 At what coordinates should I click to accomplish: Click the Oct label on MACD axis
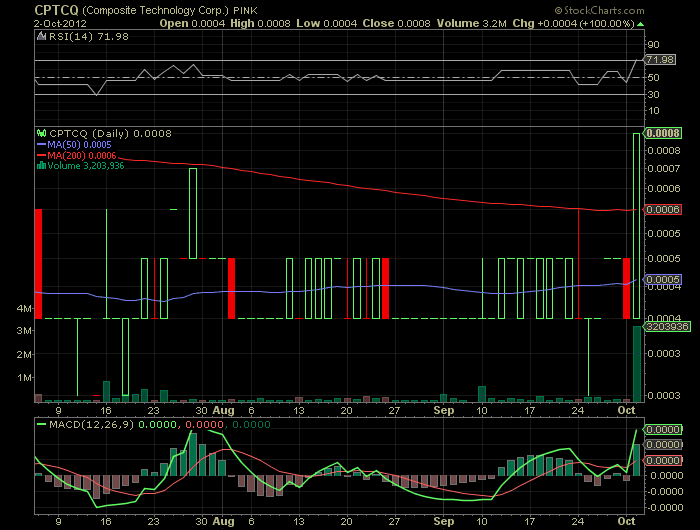(x=626, y=521)
